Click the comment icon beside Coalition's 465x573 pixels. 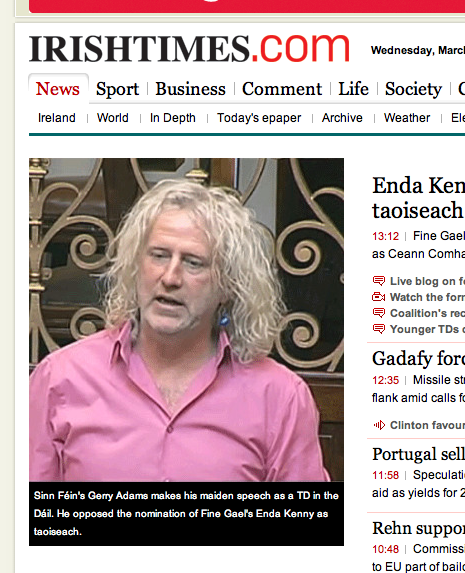379,313
